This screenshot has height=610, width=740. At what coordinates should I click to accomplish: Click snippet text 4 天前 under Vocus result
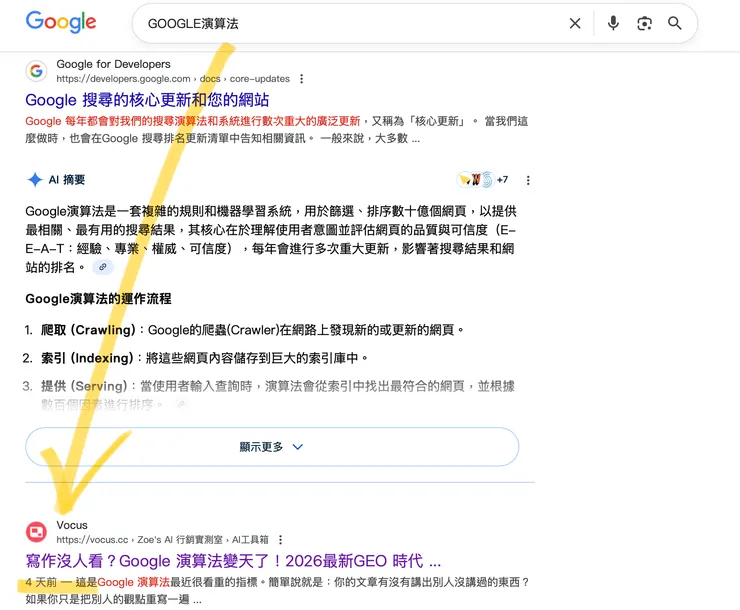click(x=41, y=582)
